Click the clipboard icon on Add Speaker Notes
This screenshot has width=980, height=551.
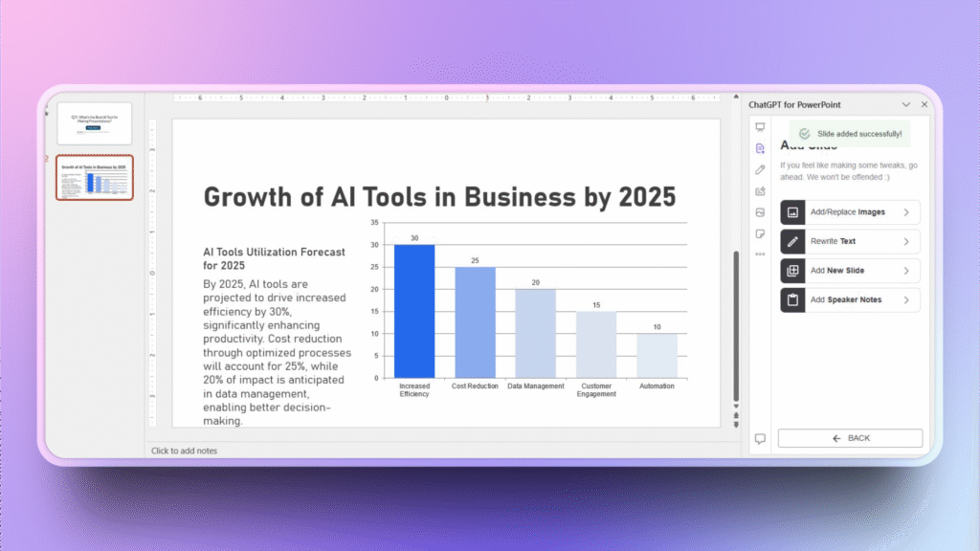tap(793, 299)
